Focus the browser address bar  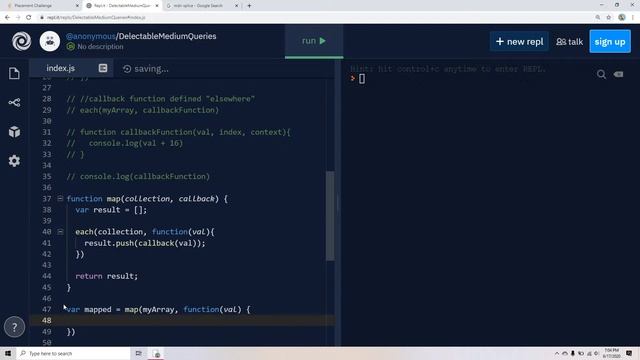(x=314, y=18)
